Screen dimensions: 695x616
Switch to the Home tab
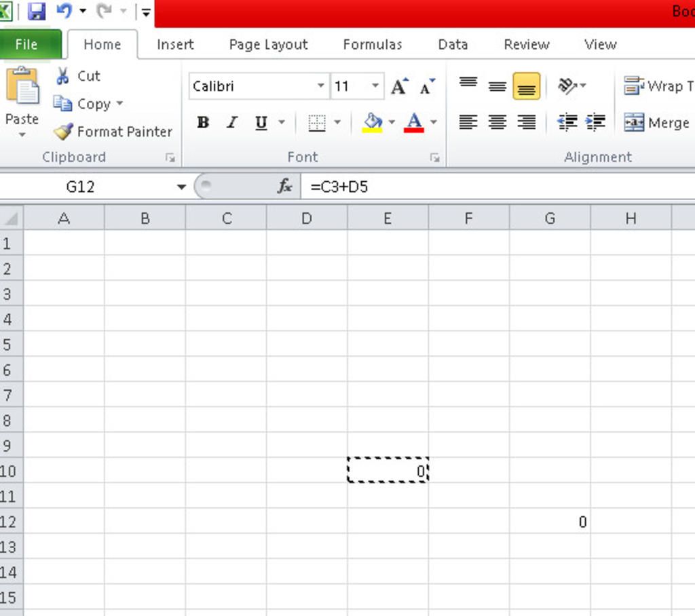[102, 44]
